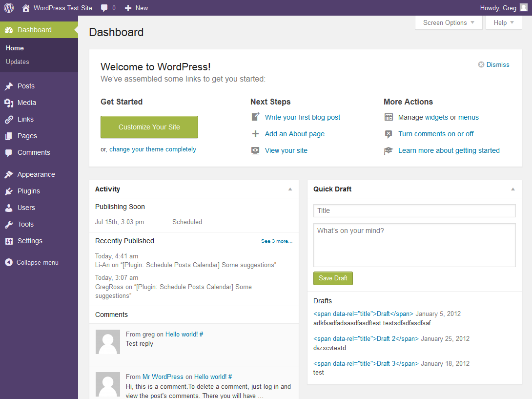Open the comments bubble icon in admin bar
Screen dimensions: 532x399
coord(104,8)
